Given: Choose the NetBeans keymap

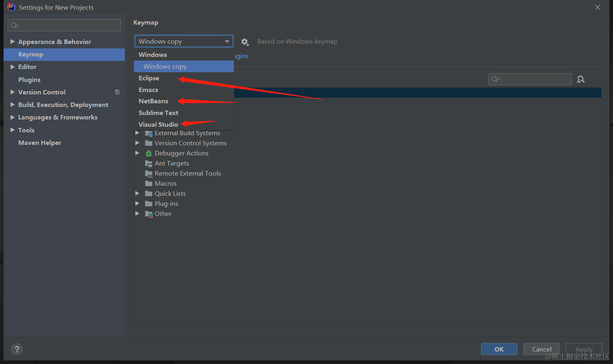Looking at the screenshot, I should [x=184, y=101].
